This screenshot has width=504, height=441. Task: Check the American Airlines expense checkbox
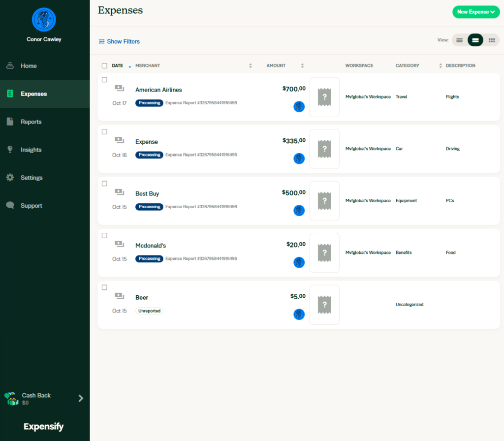coord(104,79)
